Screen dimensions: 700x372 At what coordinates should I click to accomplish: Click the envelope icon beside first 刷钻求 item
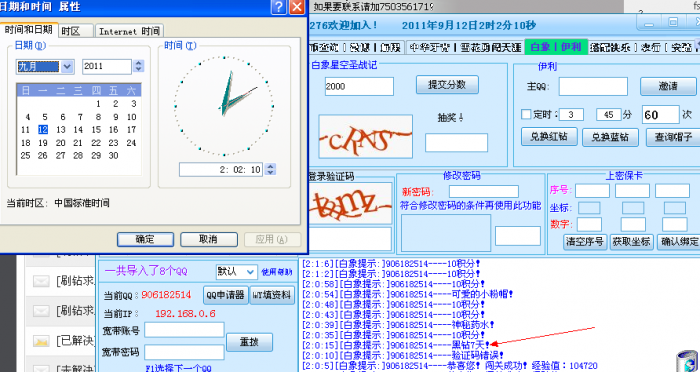click(x=41, y=281)
